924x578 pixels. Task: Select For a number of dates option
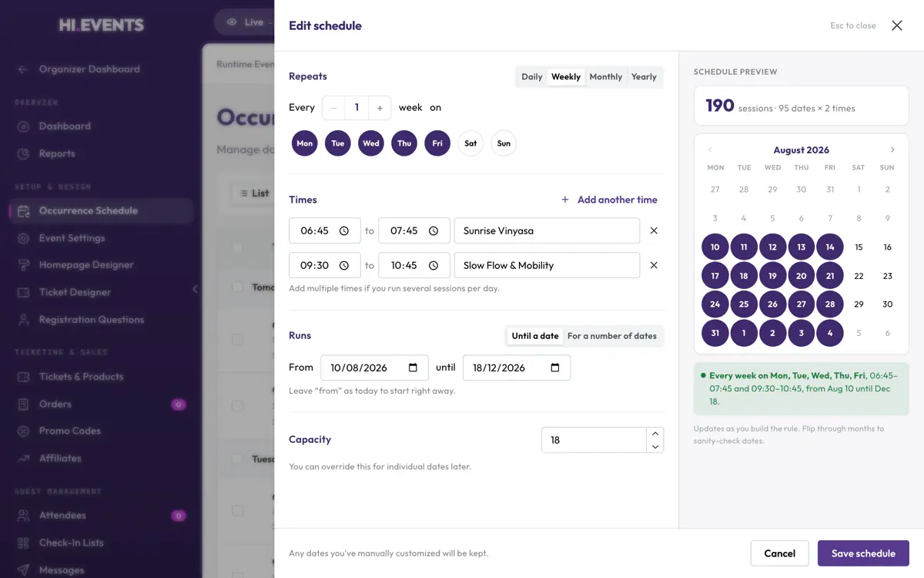[612, 336]
